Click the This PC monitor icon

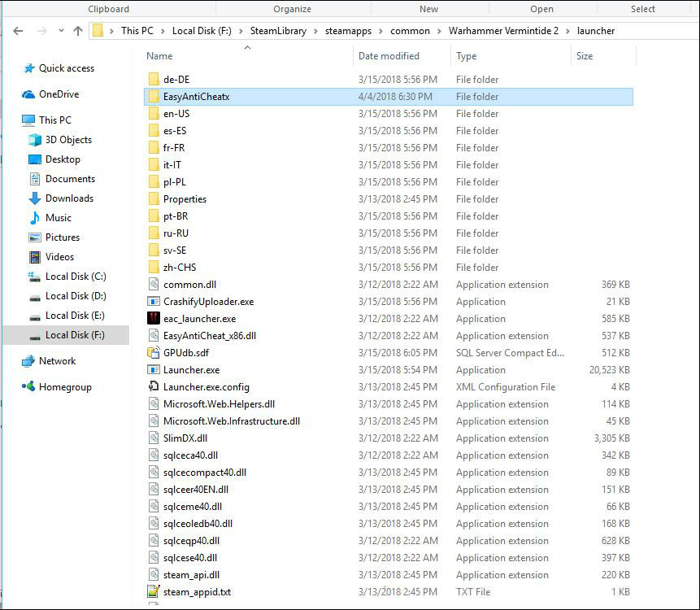[28, 120]
